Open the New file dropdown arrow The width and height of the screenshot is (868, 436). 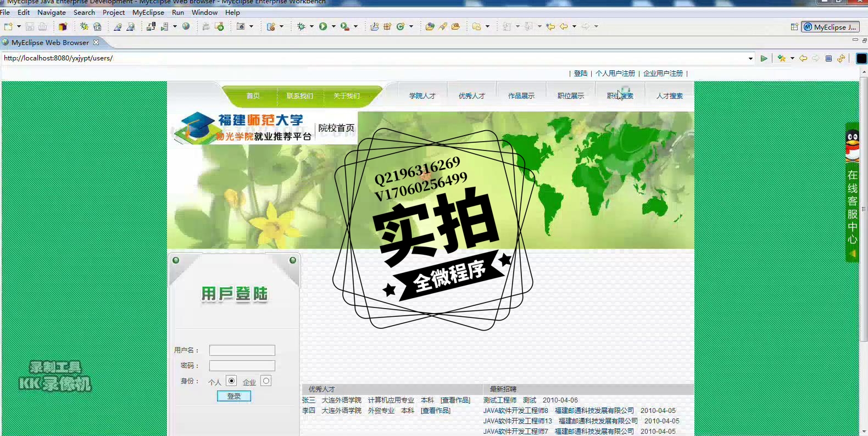point(19,26)
